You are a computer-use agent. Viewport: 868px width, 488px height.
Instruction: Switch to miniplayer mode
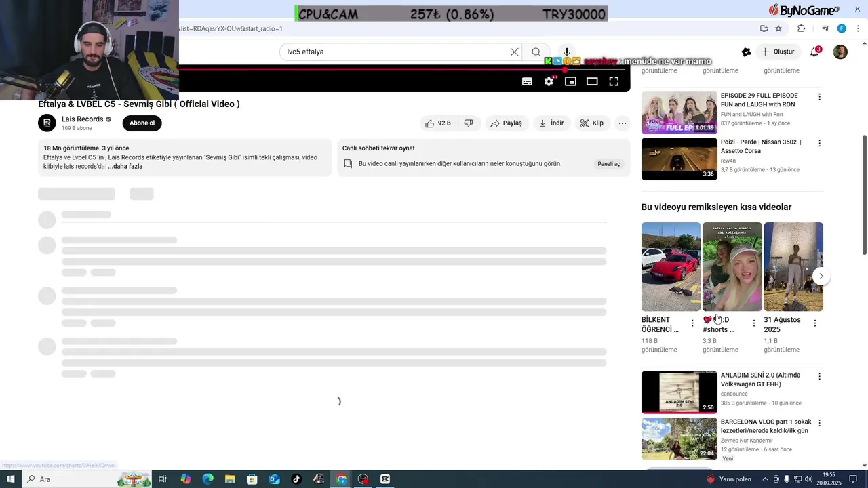(570, 81)
